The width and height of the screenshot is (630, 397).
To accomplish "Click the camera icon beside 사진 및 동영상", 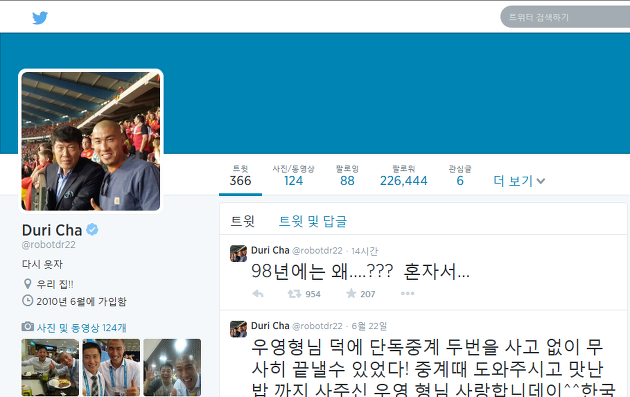I will [28, 326].
